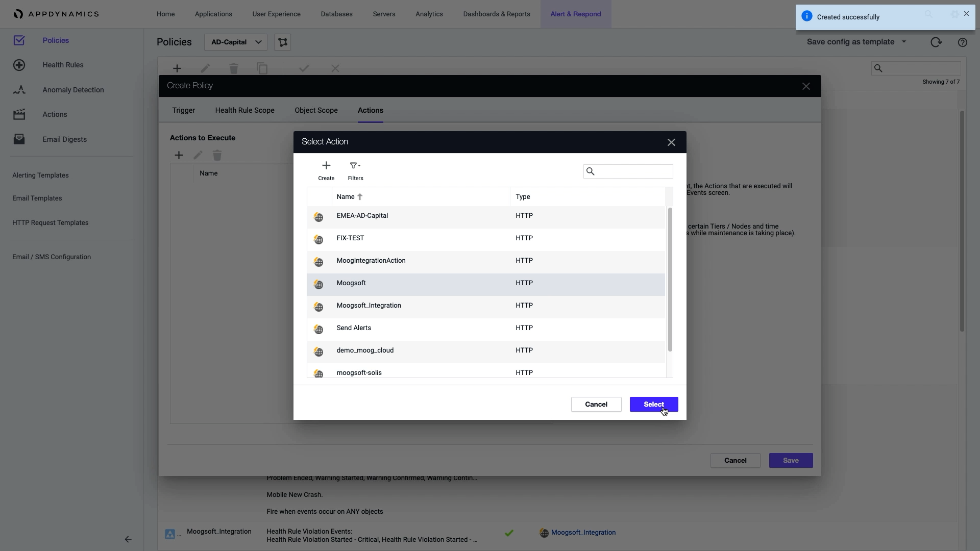The height and width of the screenshot is (551, 980).
Task: Click the HTTP icon beside MoogIntegrationAction
Action: [318, 262]
